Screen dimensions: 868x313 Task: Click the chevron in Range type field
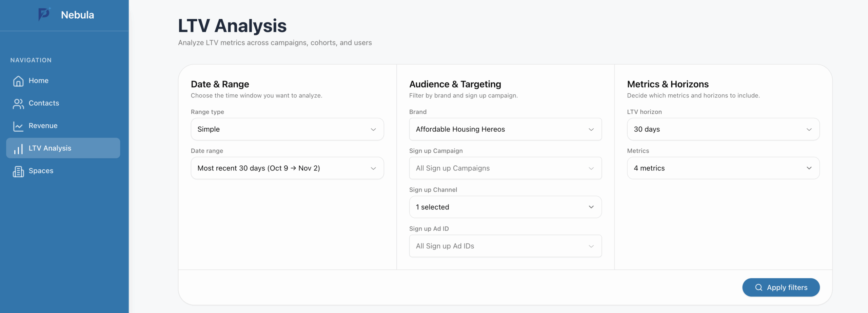pyautogui.click(x=373, y=129)
